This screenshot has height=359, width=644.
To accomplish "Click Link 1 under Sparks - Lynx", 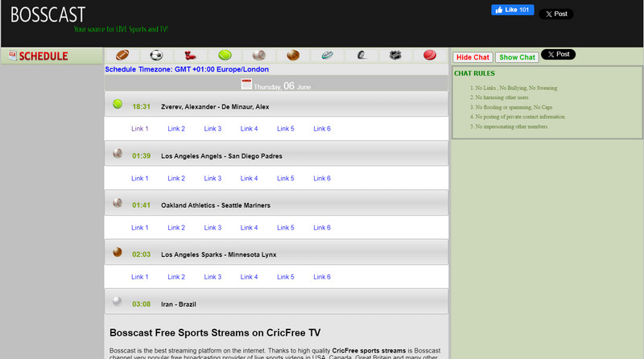I will [139, 277].
